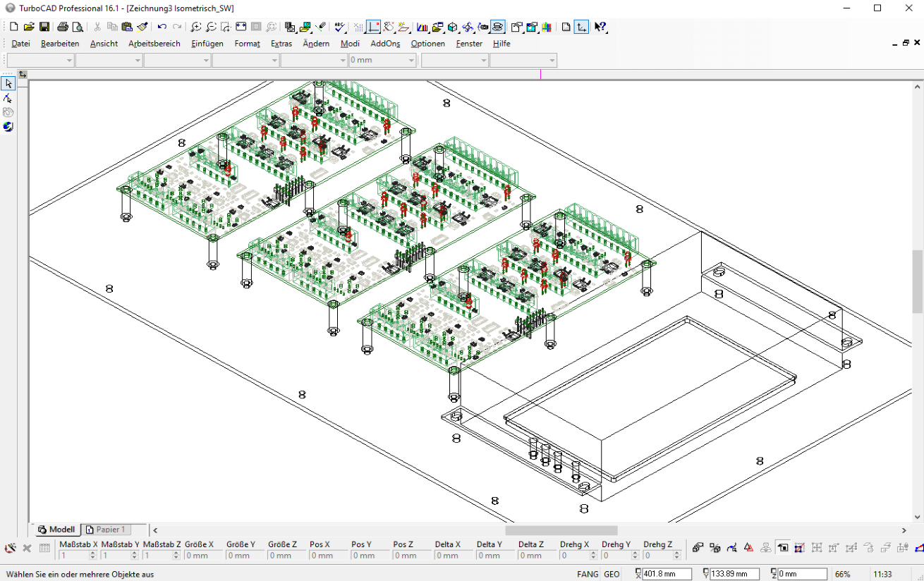Open the Einfügen menu
This screenshot has height=581, width=924.
click(x=207, y=44)
